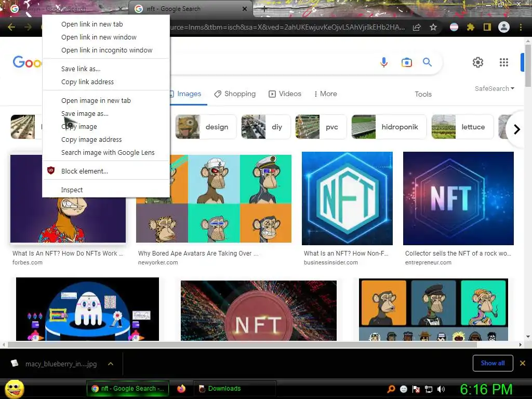Search by voice using the microphone icon

coord(384,62)
